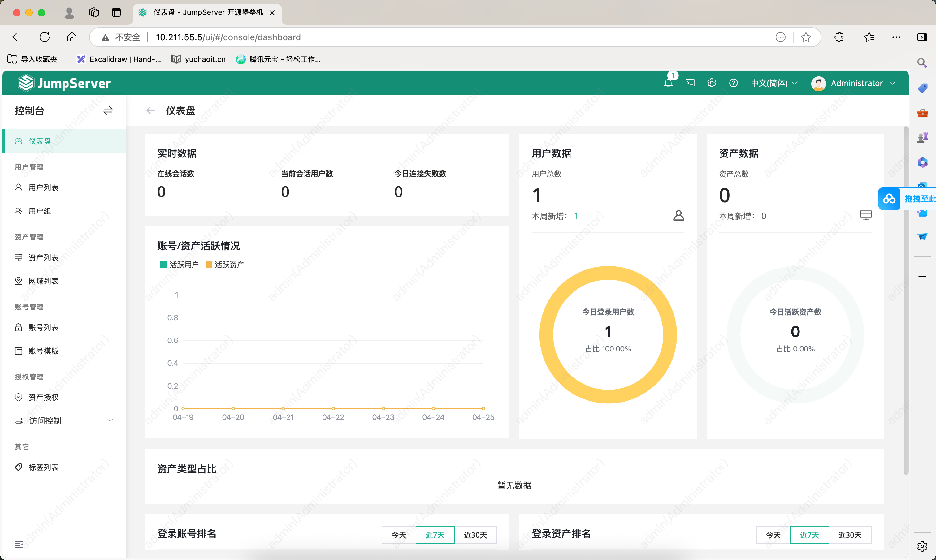The height and width of the screenshot is (560, 936).
Task: Click the browser address bar URL
Action: click(228, 37)
